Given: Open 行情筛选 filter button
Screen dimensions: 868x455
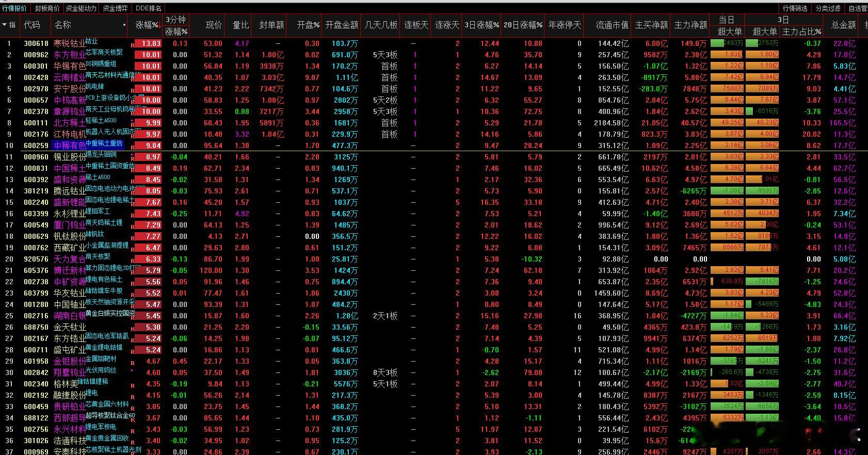Looking at the screenshot, I should 795,8.
